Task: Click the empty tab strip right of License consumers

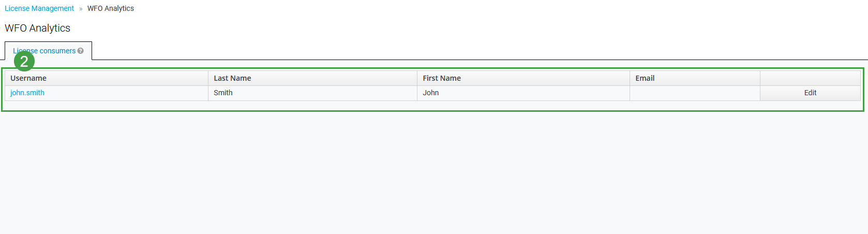Action: click(x=466, y=51)
